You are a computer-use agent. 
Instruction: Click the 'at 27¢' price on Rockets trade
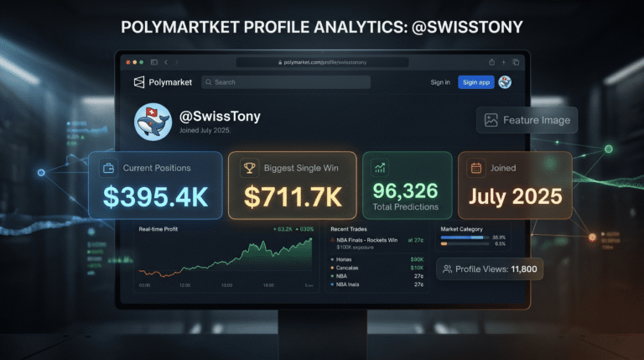pos(416,240)
